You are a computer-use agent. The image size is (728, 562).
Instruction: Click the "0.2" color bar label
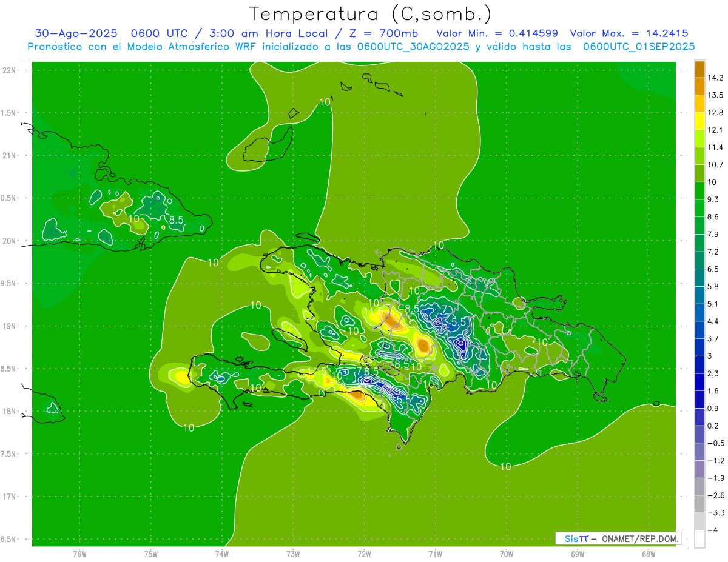[x=713, y=426]
